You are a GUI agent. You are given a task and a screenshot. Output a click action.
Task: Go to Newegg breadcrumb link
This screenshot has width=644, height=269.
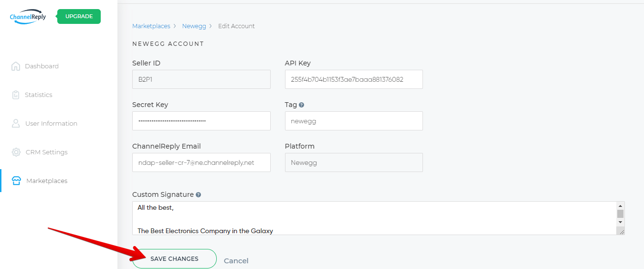194,26
